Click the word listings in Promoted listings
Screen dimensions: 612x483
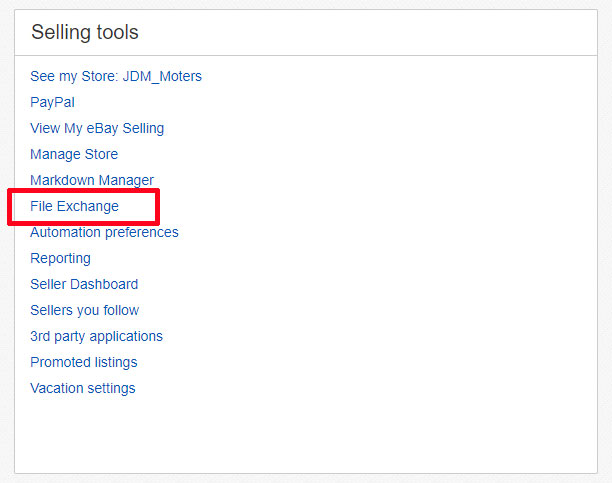point(116,362)
